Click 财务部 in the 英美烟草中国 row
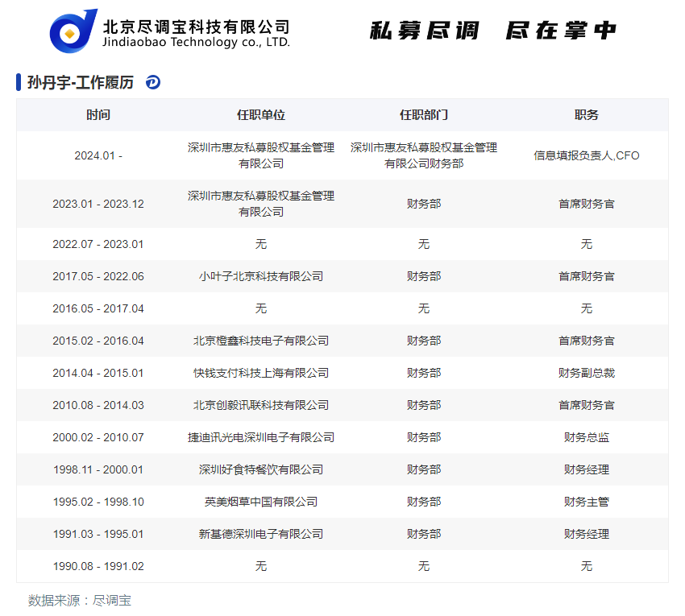Viewport: 685px width, 616px height. click(424, 502)
